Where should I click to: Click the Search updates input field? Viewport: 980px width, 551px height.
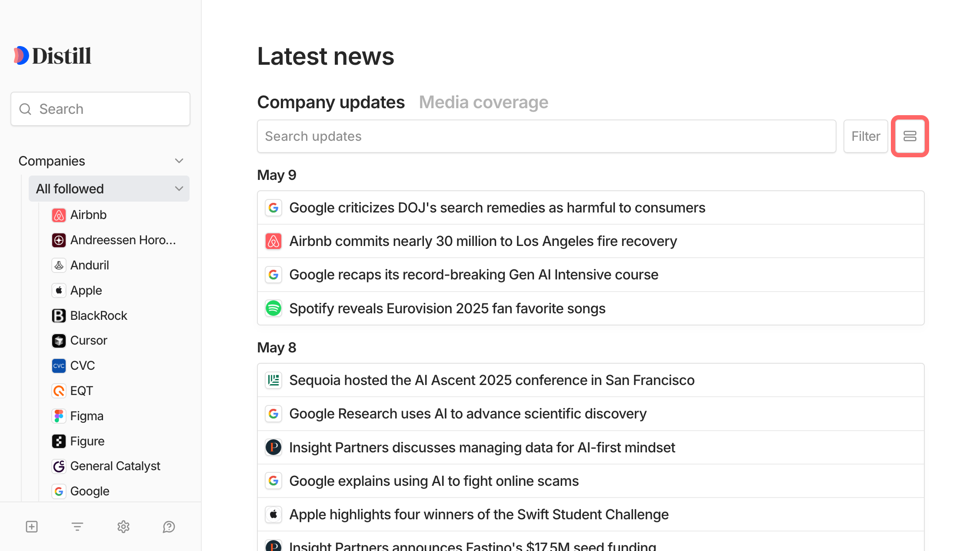[x=546, y=136]
